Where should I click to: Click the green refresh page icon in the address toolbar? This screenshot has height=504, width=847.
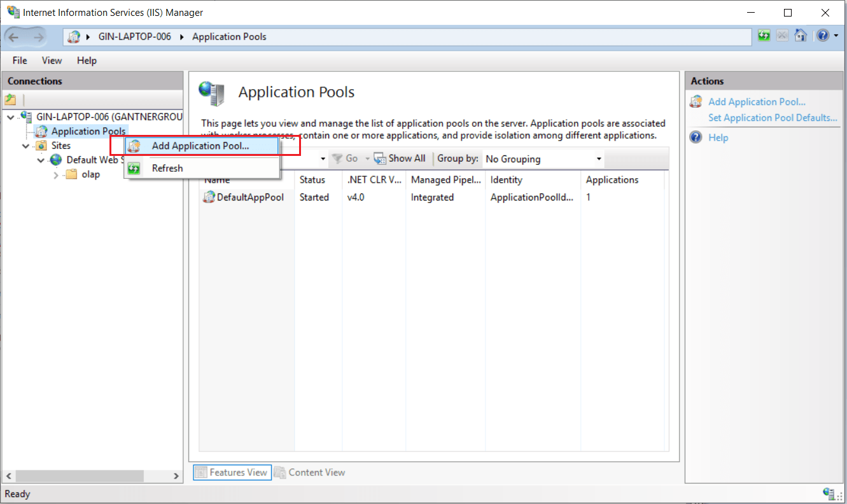coord(764,36)
